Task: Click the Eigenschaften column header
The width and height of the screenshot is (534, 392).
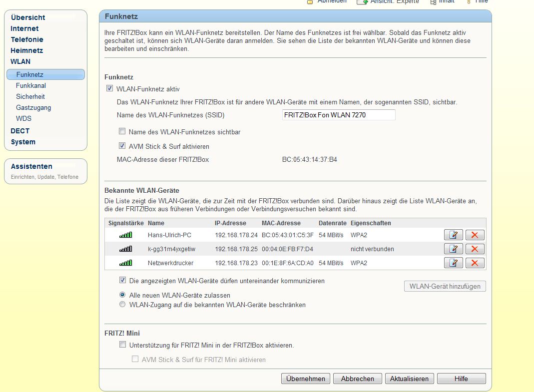Action: pyautogui.click(x=371, y=223)
